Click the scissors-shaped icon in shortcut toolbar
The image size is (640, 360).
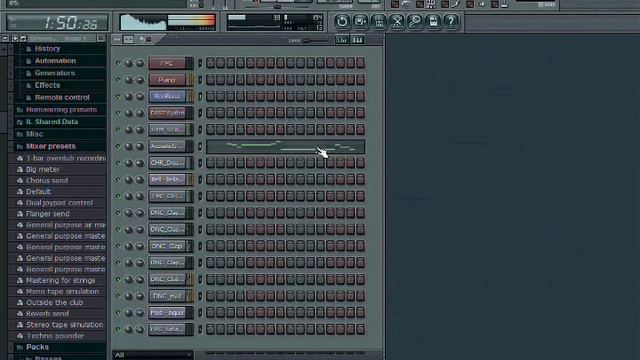(x=397, y=21)
